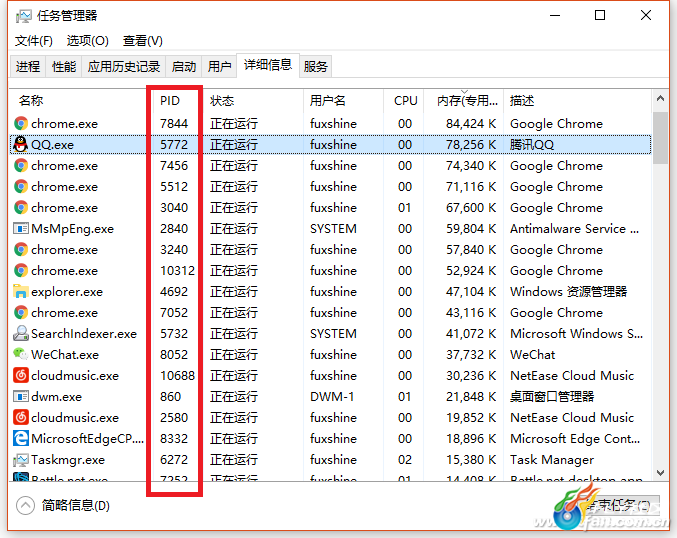Viewport: 677px width, 538px height.
Task: Click the scrollbar down arrow
Action: coord(660,473)
